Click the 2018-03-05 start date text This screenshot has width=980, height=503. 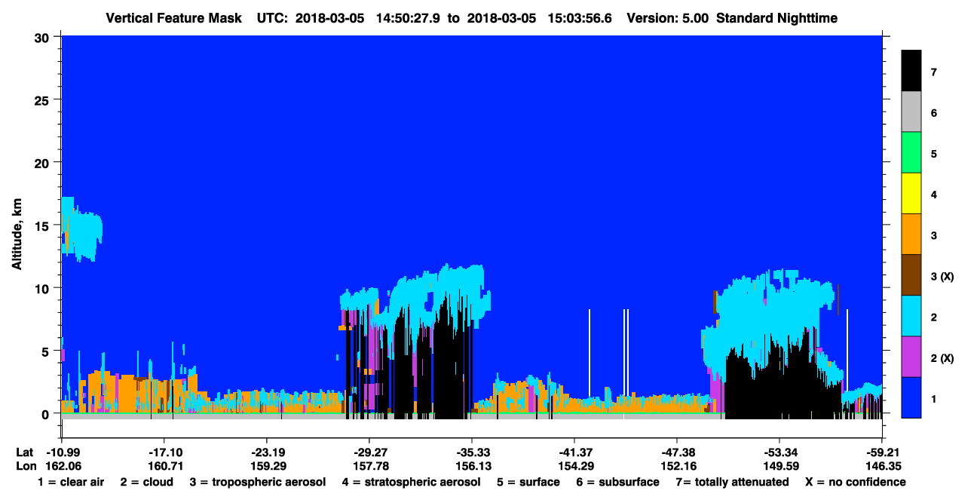click(329, 18)
